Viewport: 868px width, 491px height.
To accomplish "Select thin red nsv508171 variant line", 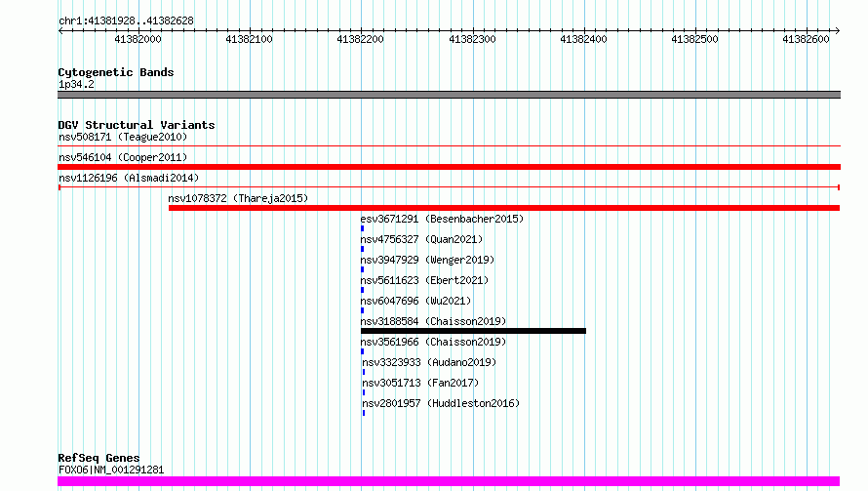I will (x=449, y=146).
